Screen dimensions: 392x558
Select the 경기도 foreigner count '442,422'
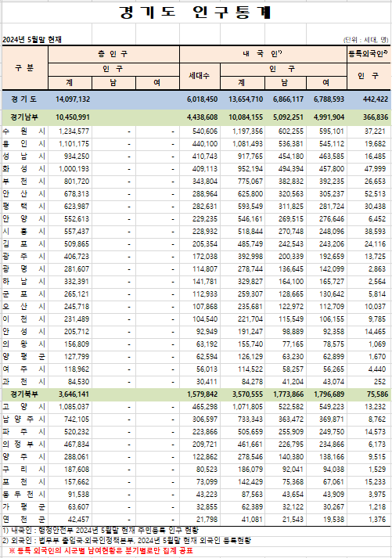(376, 99)
